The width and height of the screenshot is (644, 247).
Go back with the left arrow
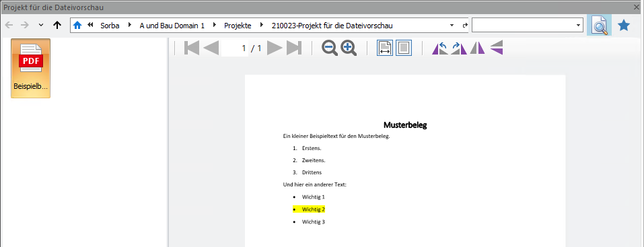9,25
